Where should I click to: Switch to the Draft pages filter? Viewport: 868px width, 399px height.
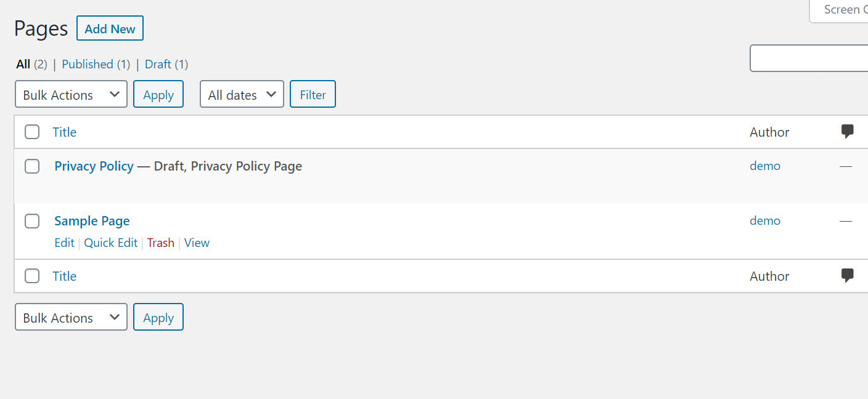coord(158,64)
